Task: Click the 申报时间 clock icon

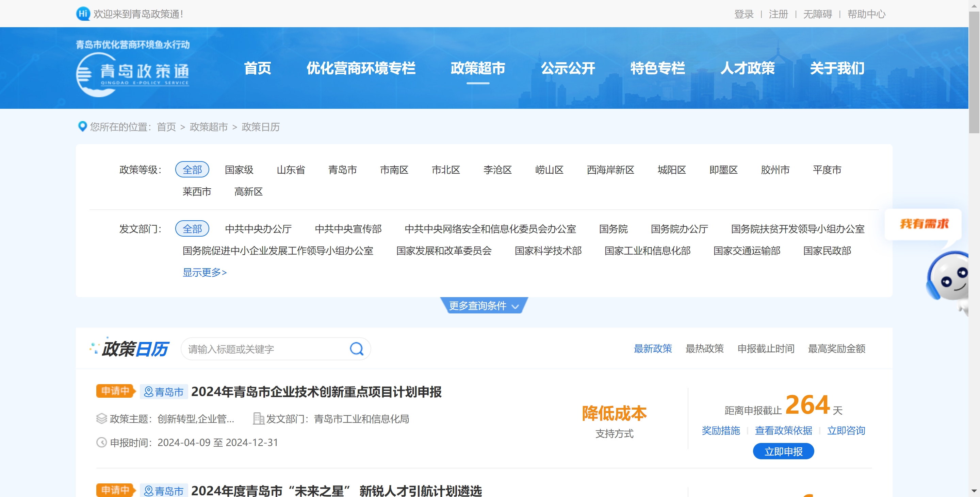Action: [x=102, y=442]
